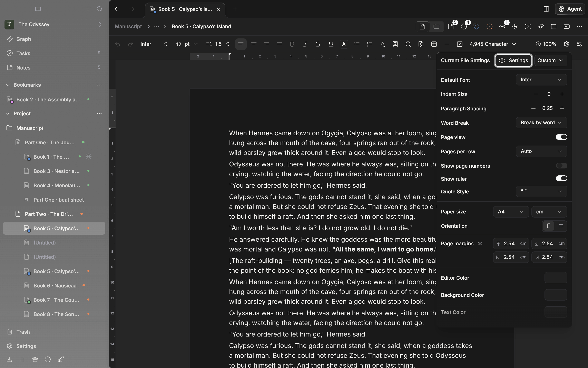
Task: Open the statistics bar chart icon
Action: pyautogui.click(x=22, y=359)
